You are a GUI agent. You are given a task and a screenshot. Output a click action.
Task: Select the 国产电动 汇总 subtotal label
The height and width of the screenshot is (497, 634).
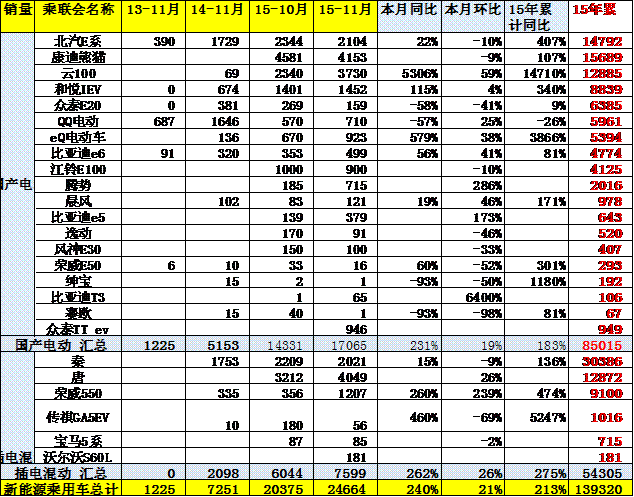click(x=61, y=345)
